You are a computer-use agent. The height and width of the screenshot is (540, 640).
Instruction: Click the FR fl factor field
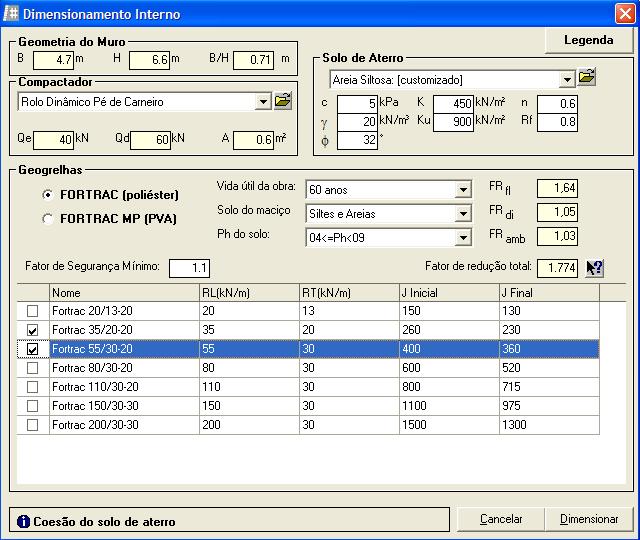[x=558, y=188]
